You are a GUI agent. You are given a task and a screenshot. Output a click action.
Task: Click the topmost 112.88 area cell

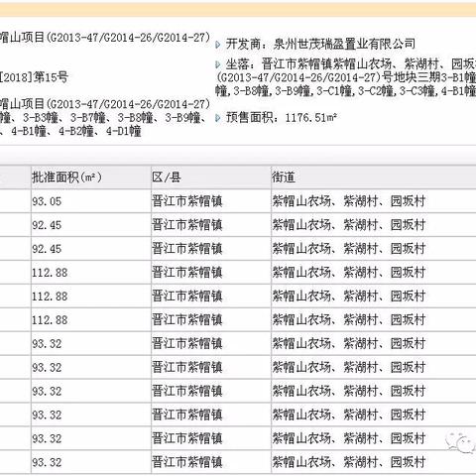(91, 273)
